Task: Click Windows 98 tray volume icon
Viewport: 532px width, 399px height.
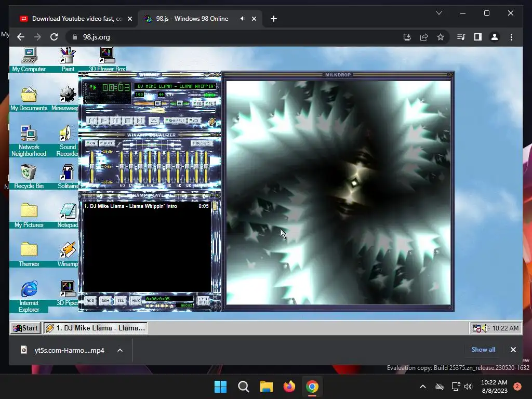Action: pyautogui.click(x=485, y=328)
